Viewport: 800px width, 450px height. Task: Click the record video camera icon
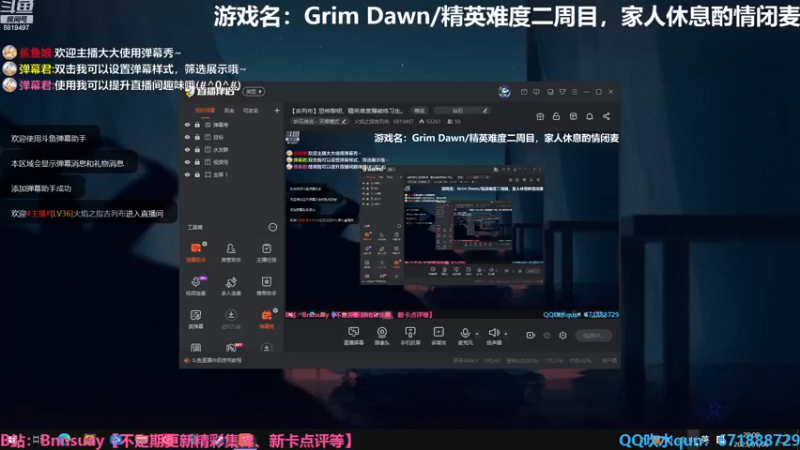pyautogui.click(x=531, y=335)
